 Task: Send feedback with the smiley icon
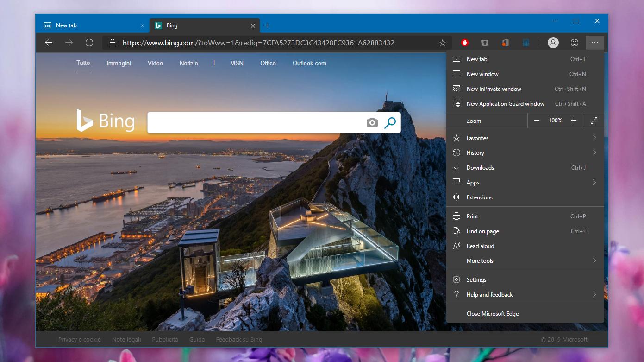tap(575, 43)
